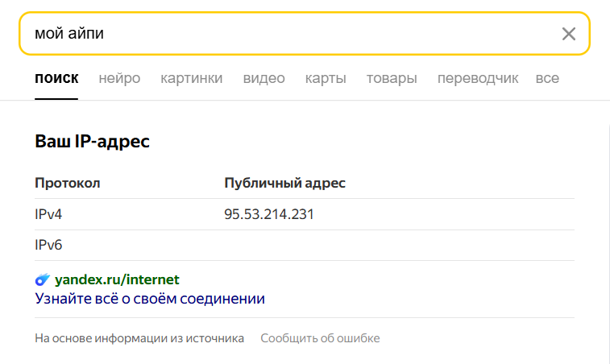Go to the "видео" tab

coord(264,78)
